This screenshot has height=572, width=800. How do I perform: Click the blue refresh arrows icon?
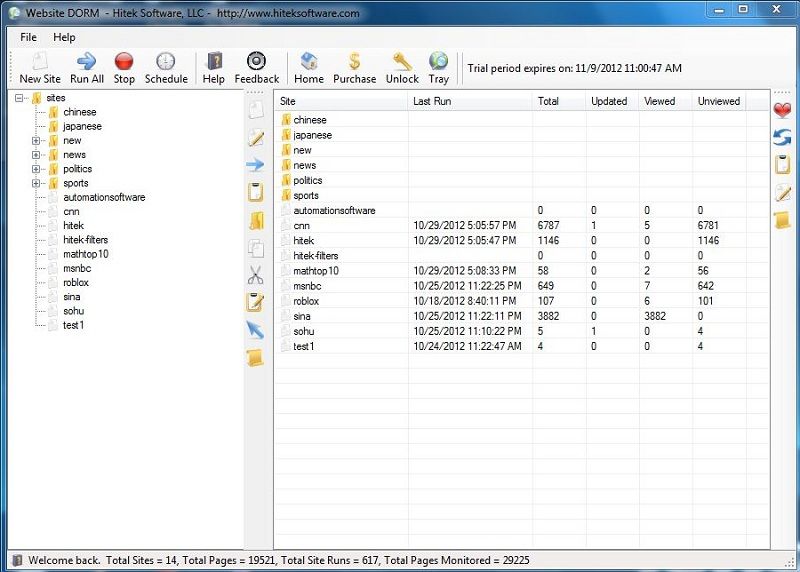[782, 137]
